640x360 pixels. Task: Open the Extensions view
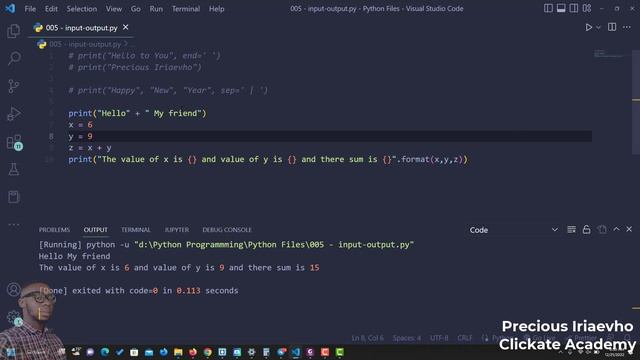coord(14,142)
